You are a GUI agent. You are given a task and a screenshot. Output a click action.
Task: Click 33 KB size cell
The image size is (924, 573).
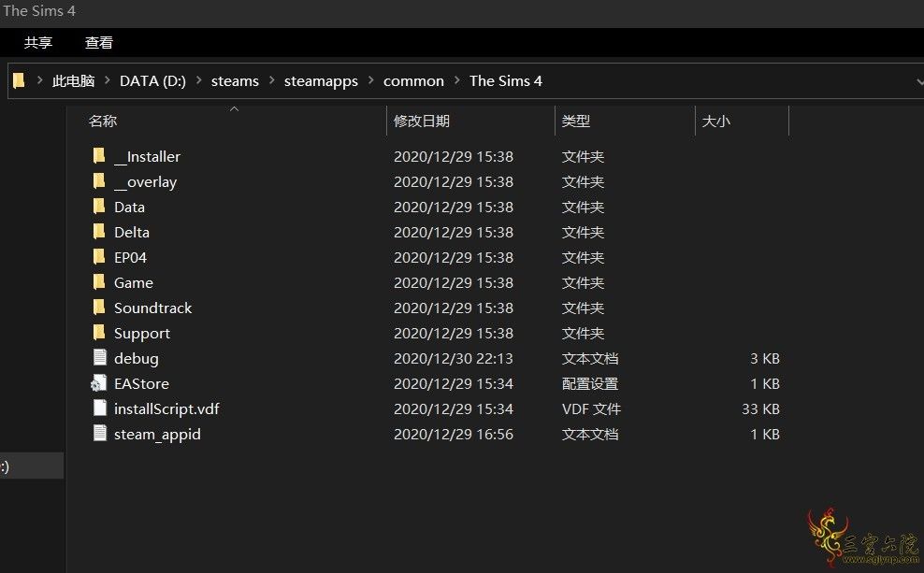click(x=760, y=408)
